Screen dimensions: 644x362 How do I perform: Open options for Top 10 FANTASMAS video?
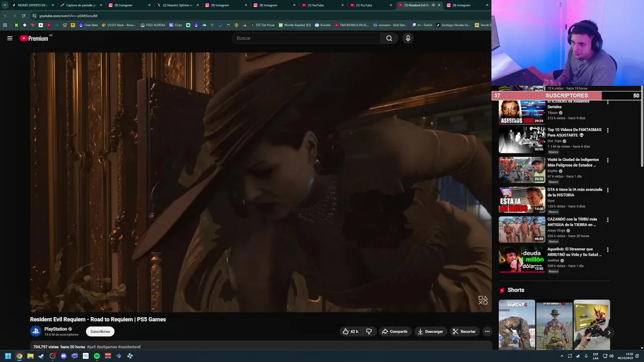click(607, 130)
